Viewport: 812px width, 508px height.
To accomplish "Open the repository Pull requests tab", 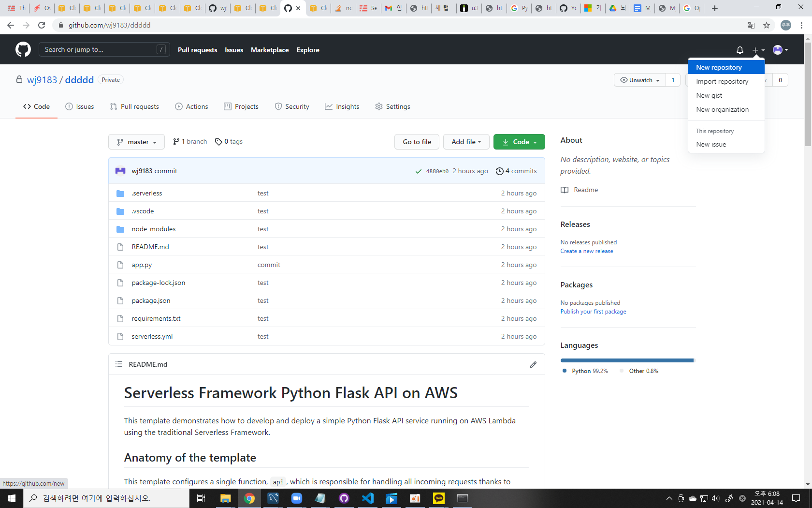I will click(x=134, y=106).
